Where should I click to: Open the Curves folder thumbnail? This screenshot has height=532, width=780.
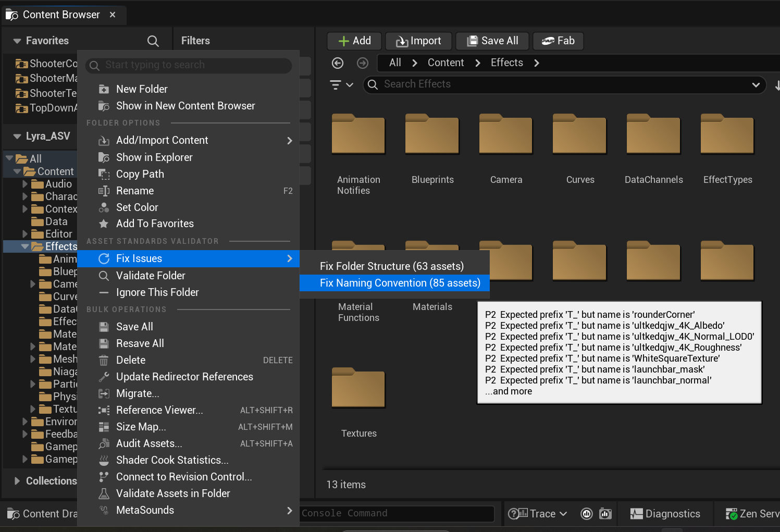[x=580, y=134]
